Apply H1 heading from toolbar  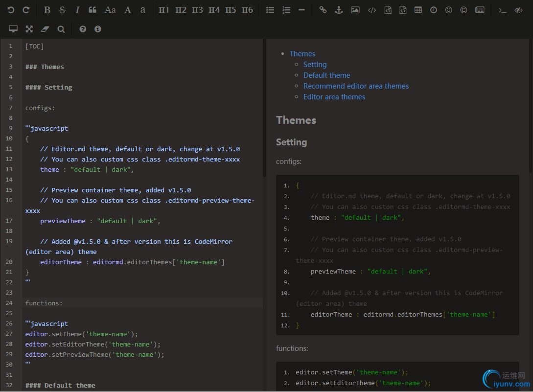(x=164, y=10)
